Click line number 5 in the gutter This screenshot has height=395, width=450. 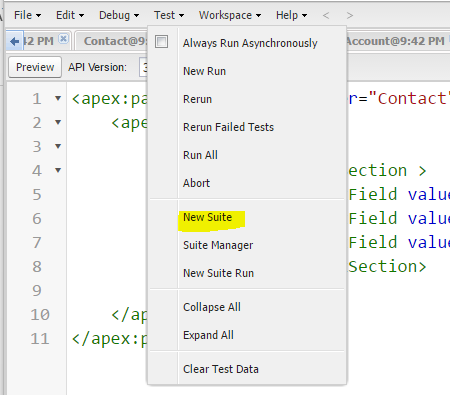click(37, 194)
